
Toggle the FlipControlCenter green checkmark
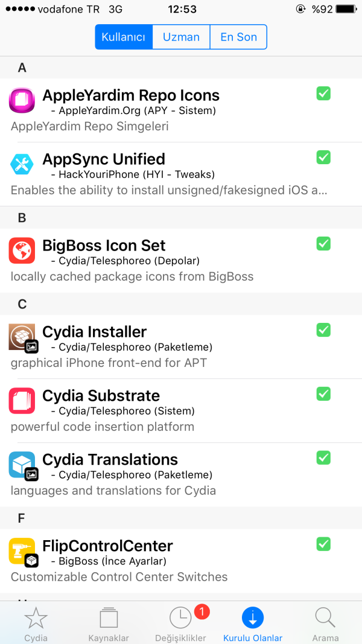pyautogui.click(x=323, y=544)
